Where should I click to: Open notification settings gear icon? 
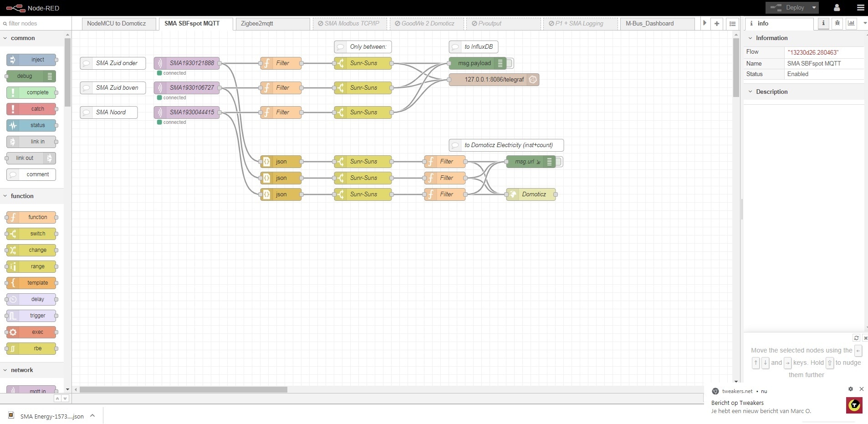point(850,389)
